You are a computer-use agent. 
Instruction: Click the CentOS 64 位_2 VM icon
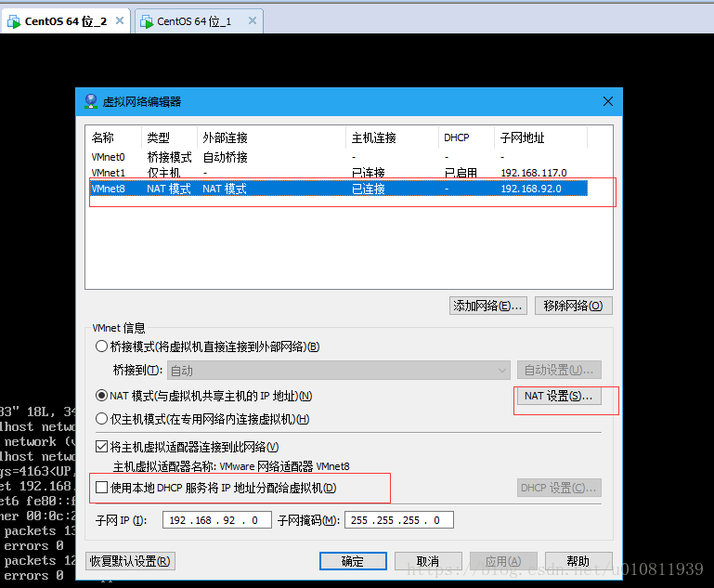tap(14, 21)
